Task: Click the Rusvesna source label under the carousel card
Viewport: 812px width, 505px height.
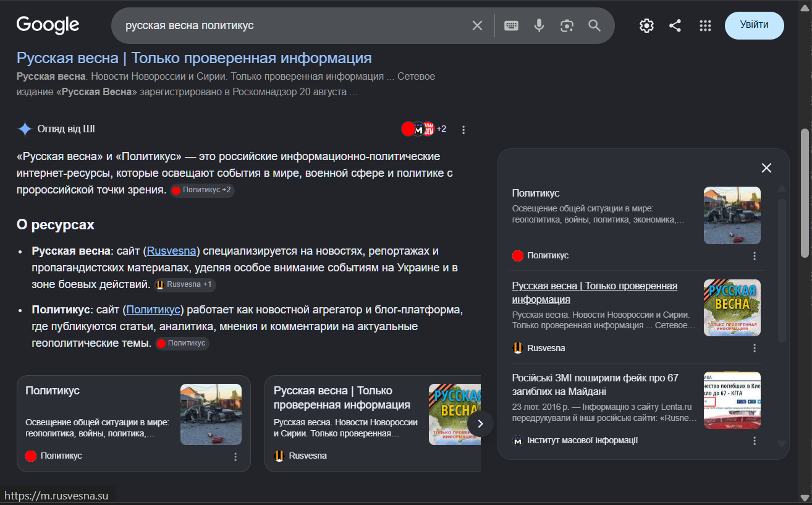Action: (x=308, y=456)
